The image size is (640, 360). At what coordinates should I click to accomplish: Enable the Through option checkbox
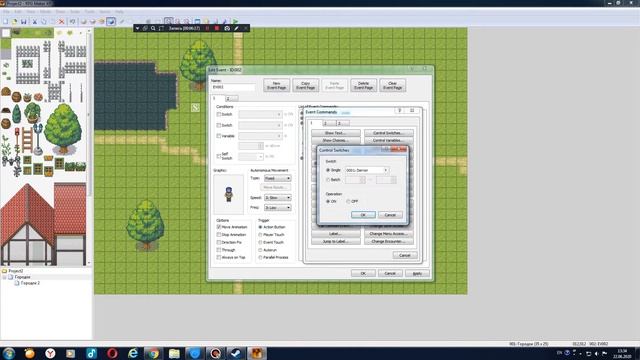click(x=219, y=250)
